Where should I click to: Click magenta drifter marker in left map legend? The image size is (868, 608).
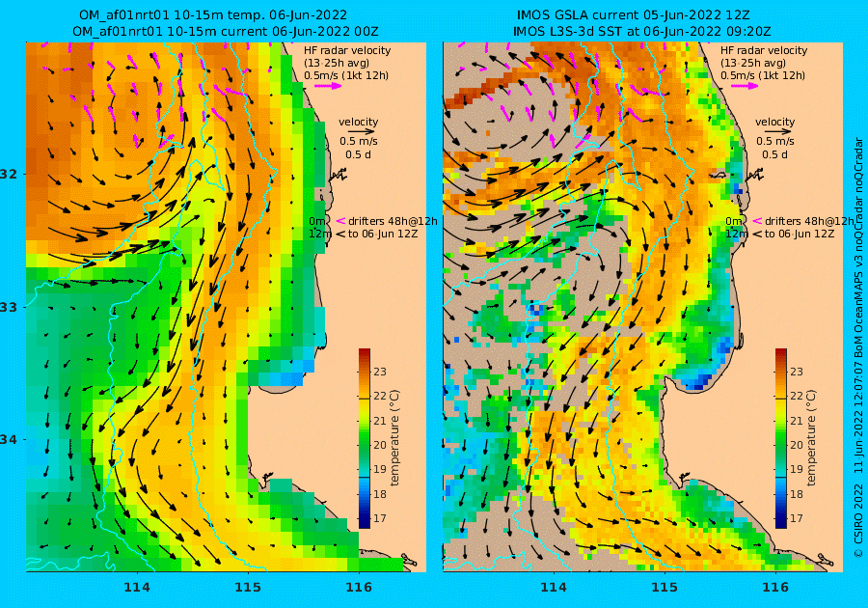coord(340,221)
